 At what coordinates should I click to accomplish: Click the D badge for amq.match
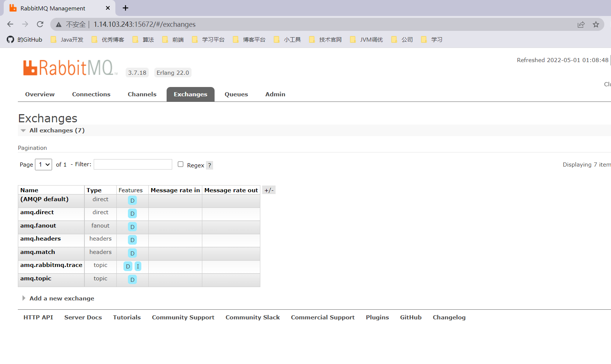coord(132,253)
